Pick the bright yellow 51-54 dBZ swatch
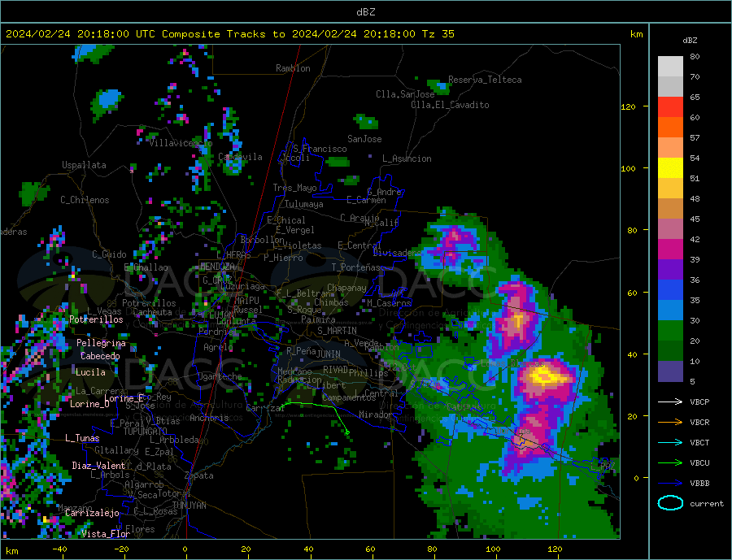732x560 pixels. pyautogui.click(x=670, y=168)
